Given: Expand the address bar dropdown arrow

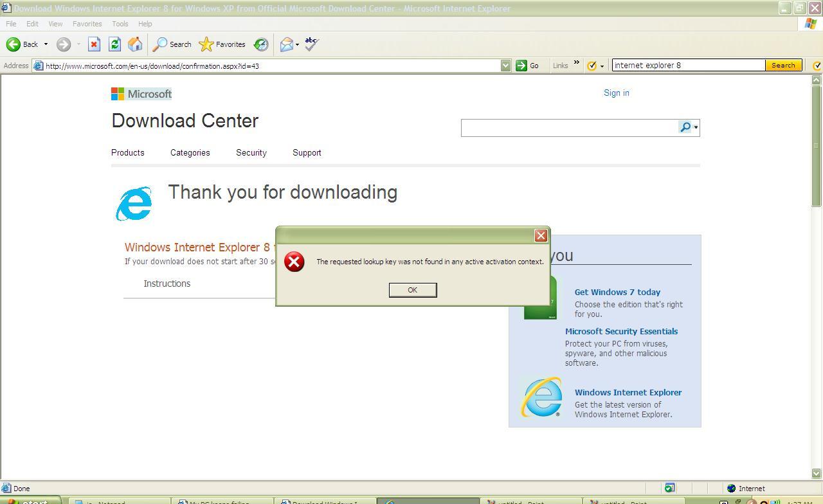Looking at the screenshot, I should (x=505, y=66).
